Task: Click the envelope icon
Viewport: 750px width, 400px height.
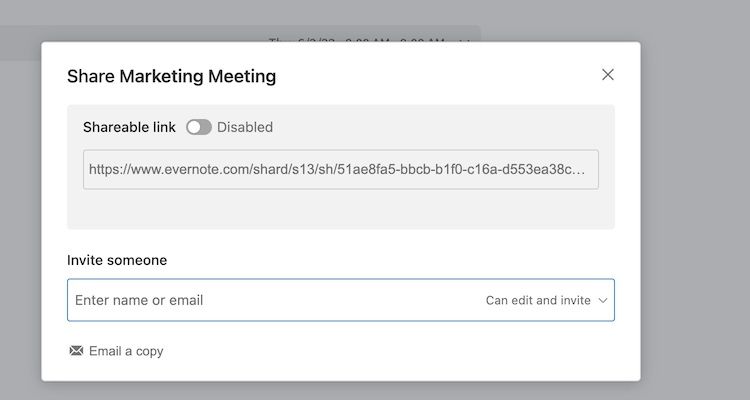Action: point(76,351)
